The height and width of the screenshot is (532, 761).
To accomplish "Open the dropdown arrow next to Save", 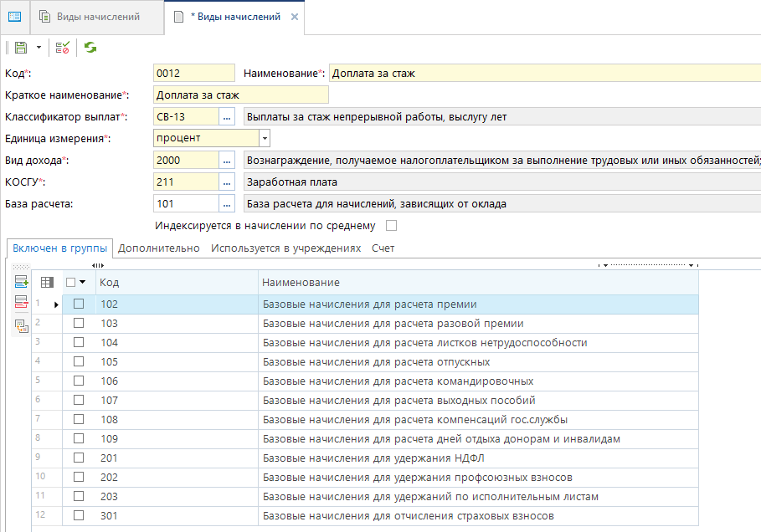I will pos(39,49).
